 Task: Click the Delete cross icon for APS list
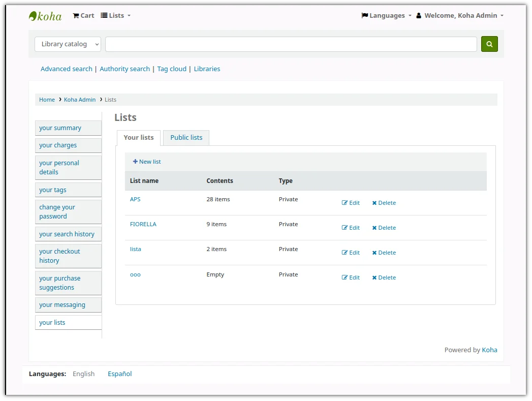(x=374, y=203)
